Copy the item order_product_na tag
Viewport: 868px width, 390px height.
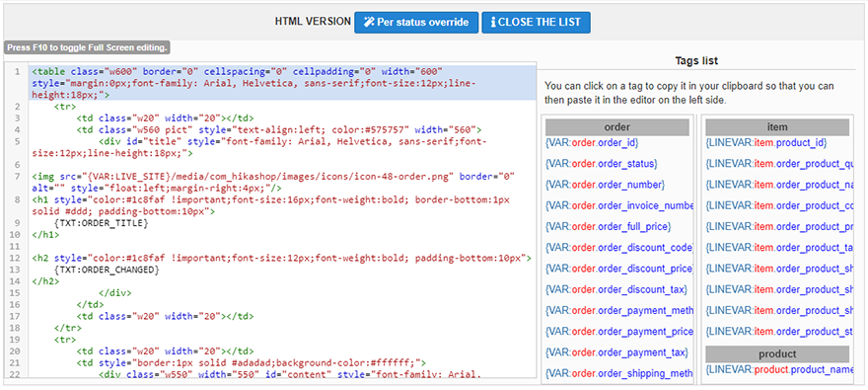pyautogui.click(x=779, y=185)
